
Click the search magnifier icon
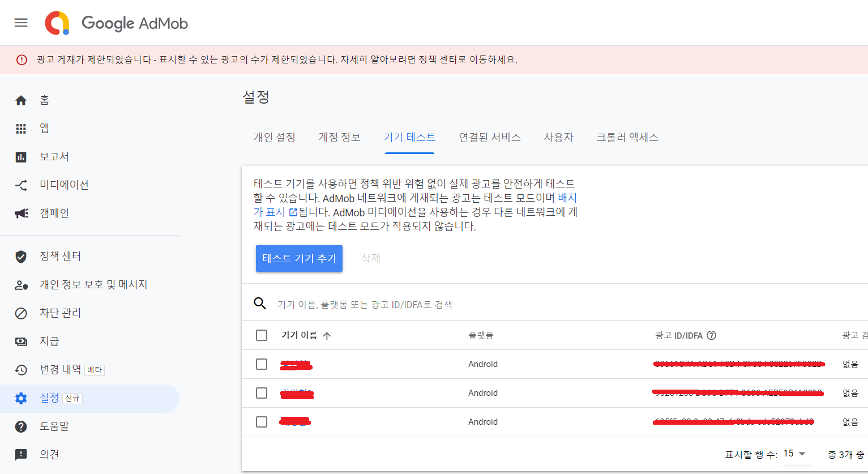260,304
